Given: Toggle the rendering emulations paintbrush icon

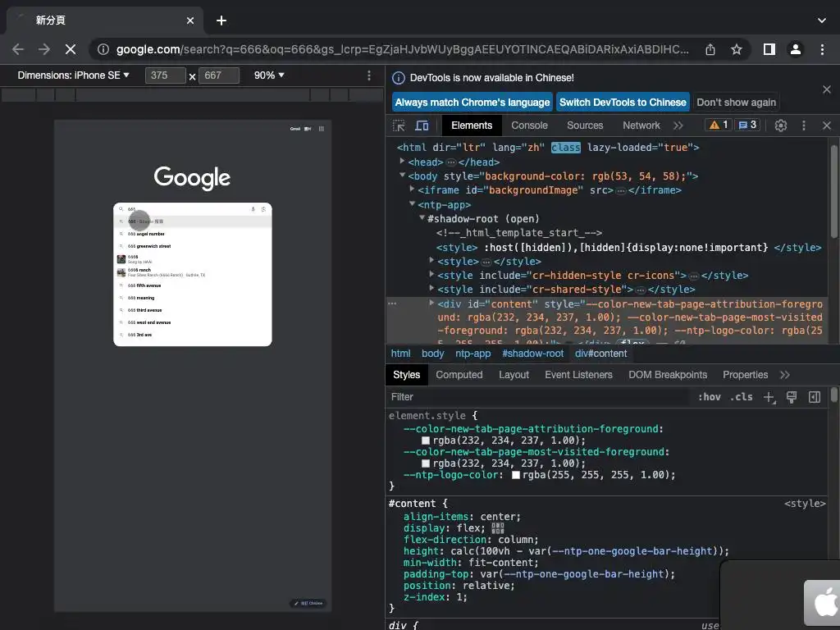Looking at the screenshot, I should click(x=792, y=397).
